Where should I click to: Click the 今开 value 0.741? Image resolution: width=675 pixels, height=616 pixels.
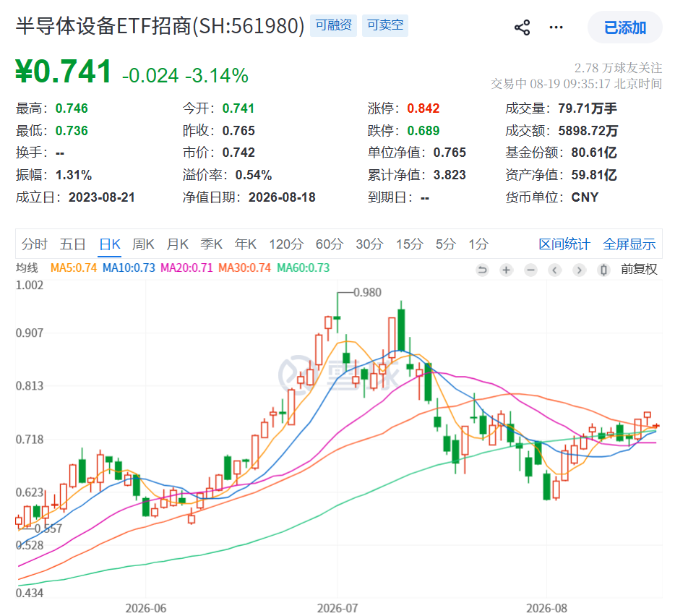[x=238, y=108]
